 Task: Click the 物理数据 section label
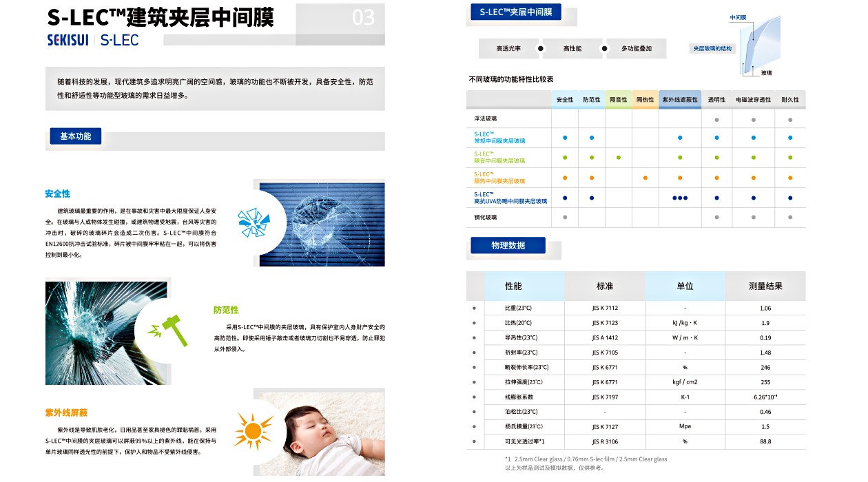(x=508, y=245)
